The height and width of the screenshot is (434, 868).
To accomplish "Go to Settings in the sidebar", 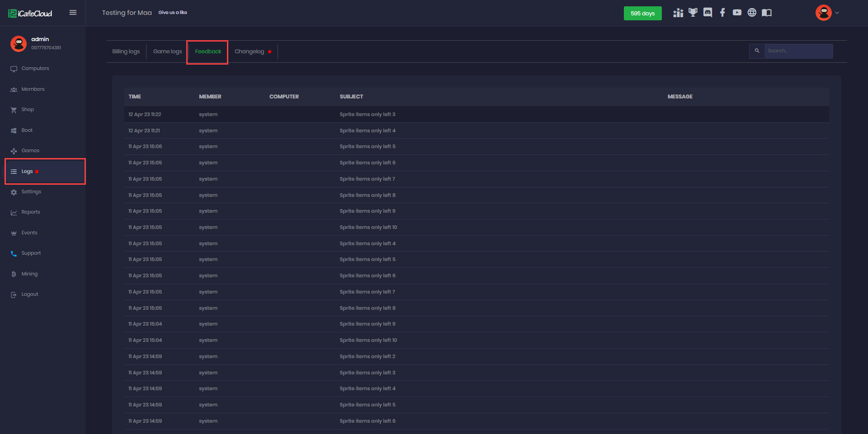I will coord(31,192).
